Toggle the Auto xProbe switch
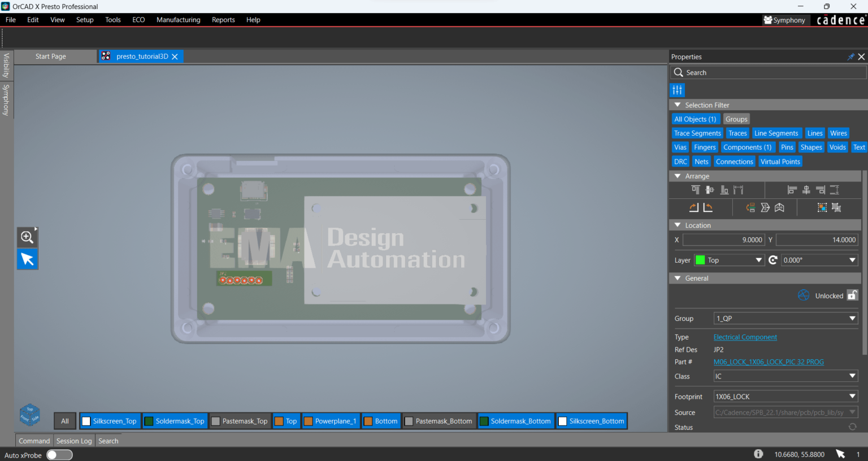Screen dimensions: 868x461 pyautogui.click(x=59, y=455)
